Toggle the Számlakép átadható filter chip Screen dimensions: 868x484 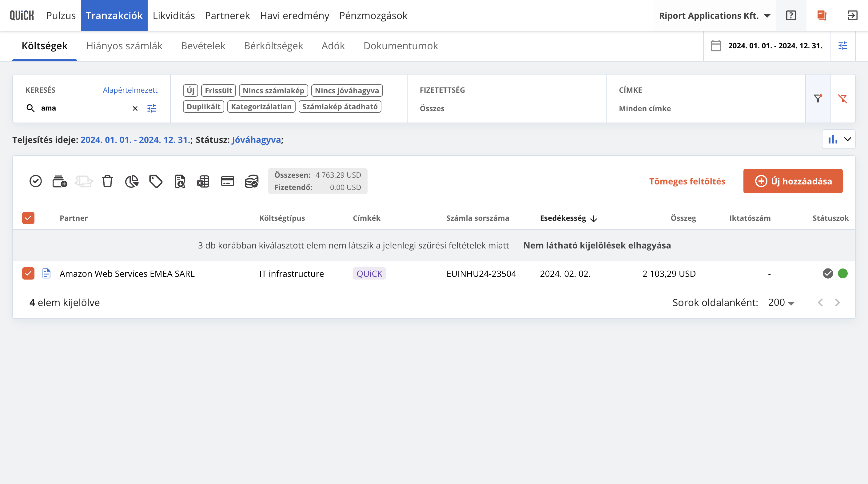[340, 107]
